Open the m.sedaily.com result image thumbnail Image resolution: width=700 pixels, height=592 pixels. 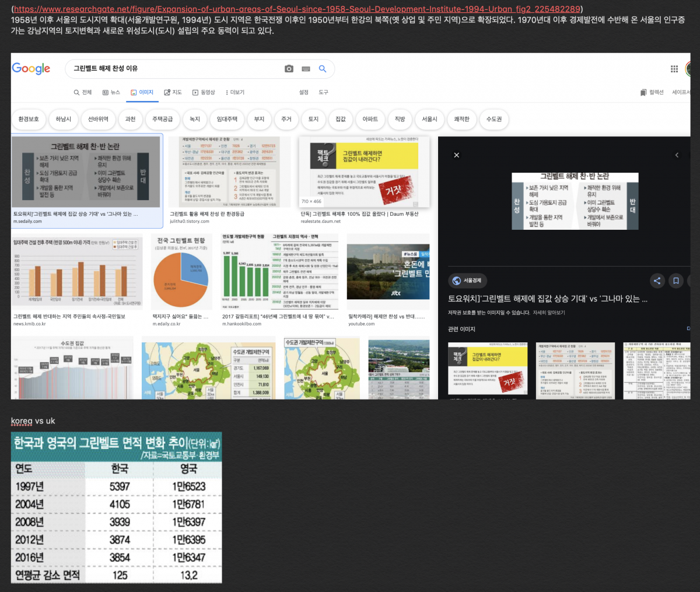[86, 171]
